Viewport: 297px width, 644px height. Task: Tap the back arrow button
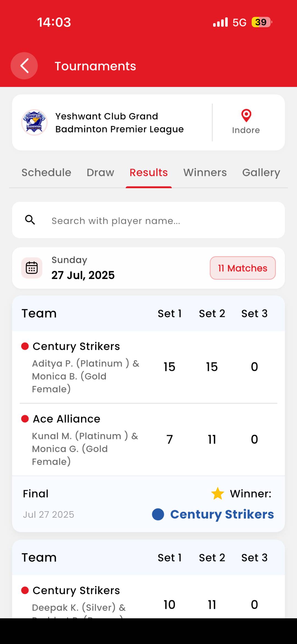[24, 66]
